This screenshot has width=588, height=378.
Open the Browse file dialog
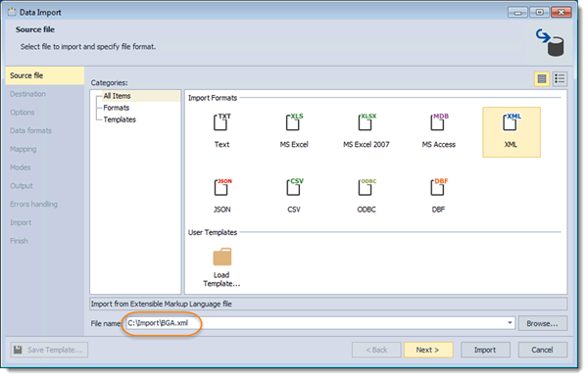point(542,323)
